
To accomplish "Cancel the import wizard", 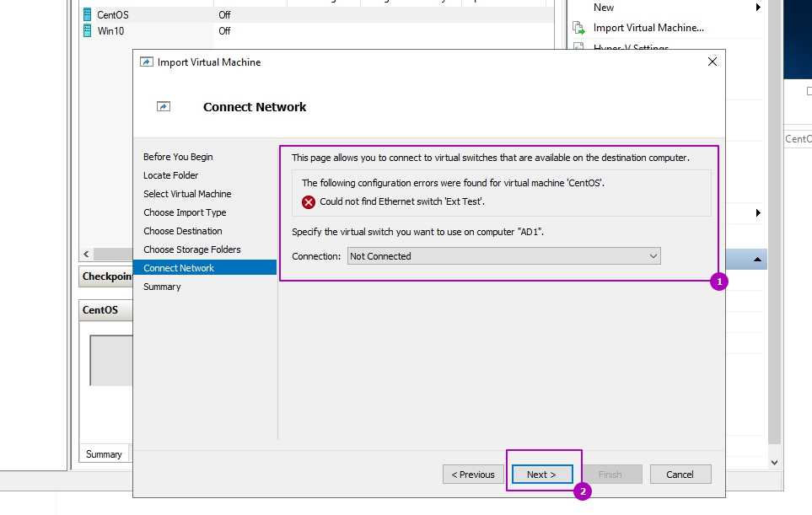I will 680,475.
